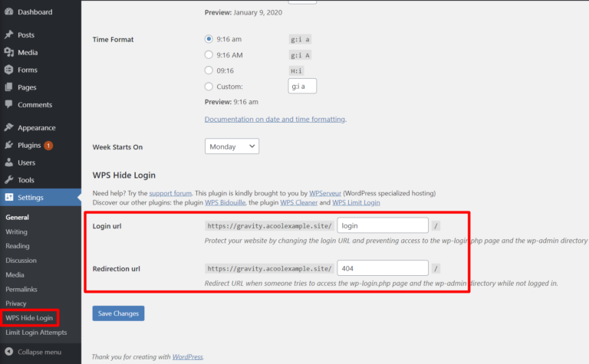The width and height of the screenshot is (589, 364).
Task: Select the 09:16 24-hour time format
Action: coord(209,71)
